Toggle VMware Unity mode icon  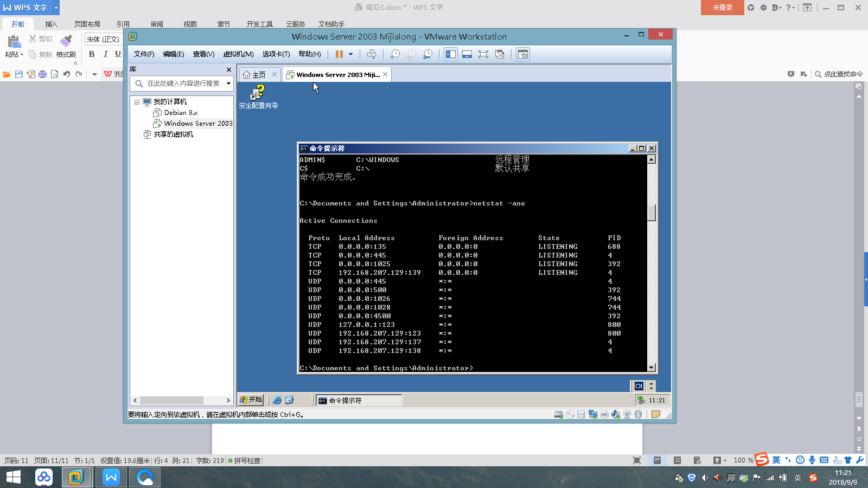500,54
